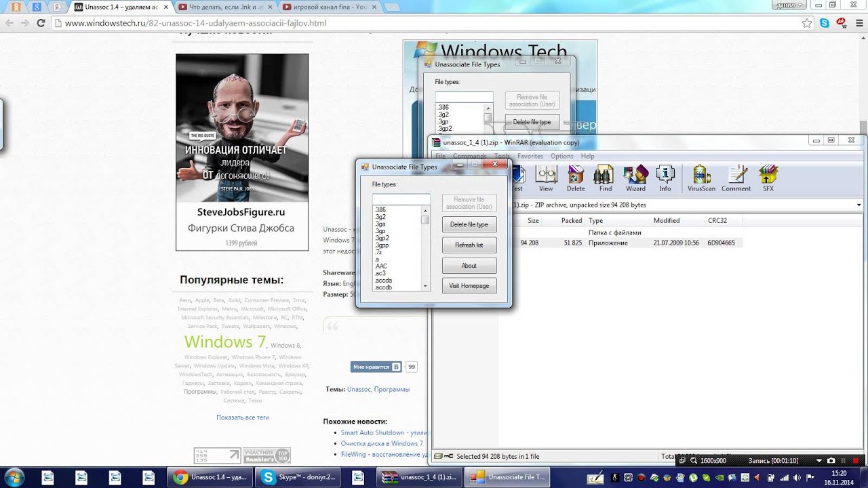Click the Skype extension icon in Chrome

coord(825,23)
